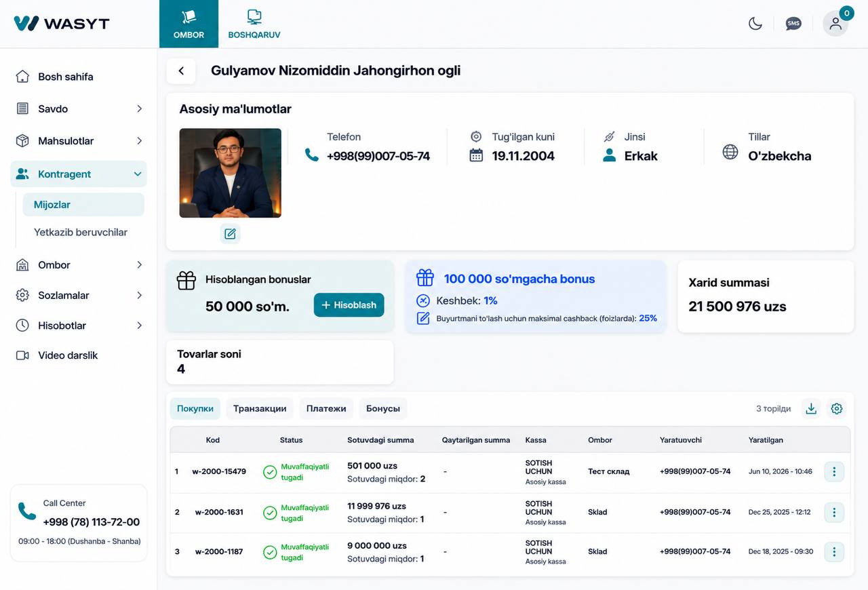Expand the Mahsulotlar menu chevron
The width and height of the screenshot is (868, 590).
click(x=139, y=141)
